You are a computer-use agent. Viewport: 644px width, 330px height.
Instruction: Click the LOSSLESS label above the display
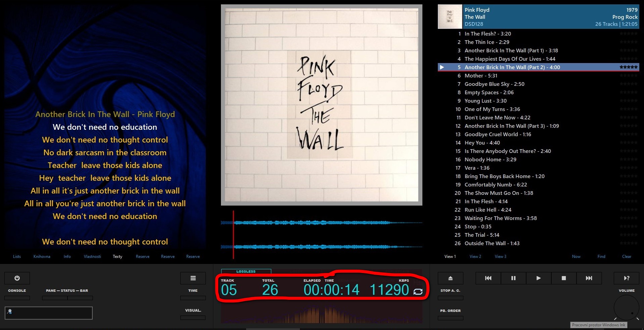pos(246,271)
